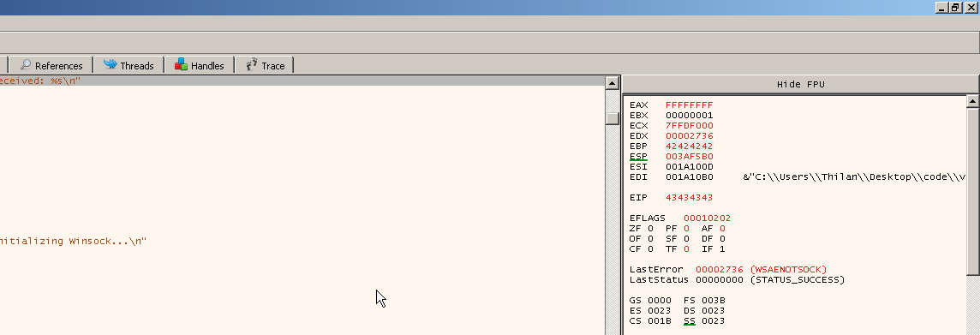Select ECX value 7FFDF000
Image resolution: width=980 pixels, height=335 pixels.
[690, 126]
